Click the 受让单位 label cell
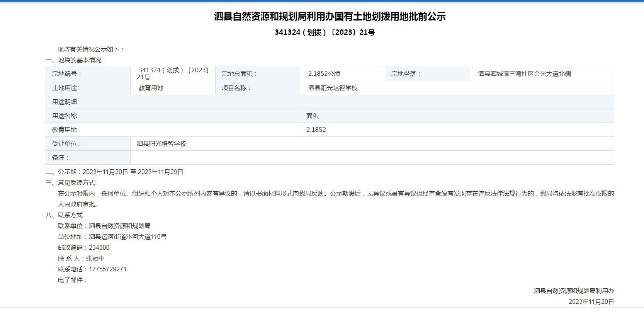The image size is (644, 315). point(88,144)
